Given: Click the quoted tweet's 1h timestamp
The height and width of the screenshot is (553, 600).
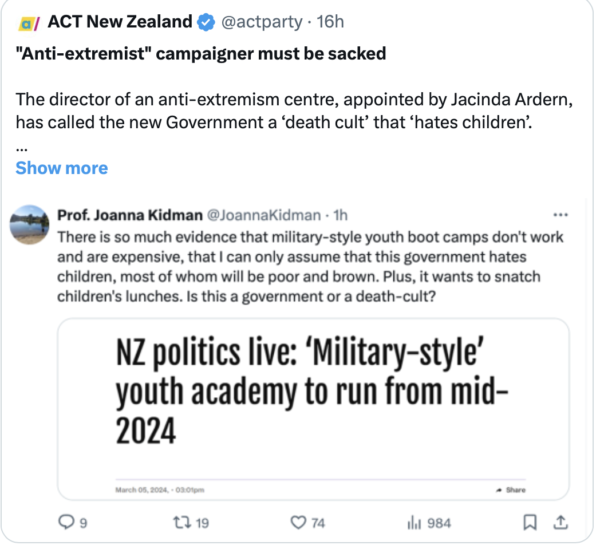Looking at the screenshot, I should pos(339,215).
